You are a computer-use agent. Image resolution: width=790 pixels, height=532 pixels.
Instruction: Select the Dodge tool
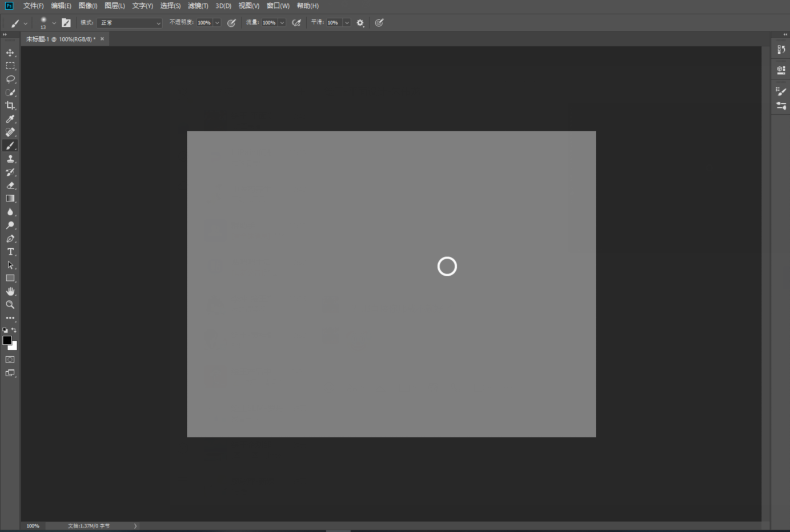click(x=10, y=225)
